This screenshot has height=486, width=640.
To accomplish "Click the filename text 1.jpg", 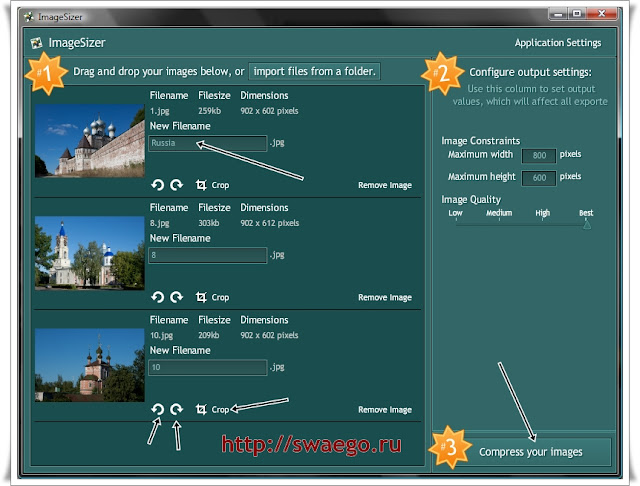I will [160, 111].
